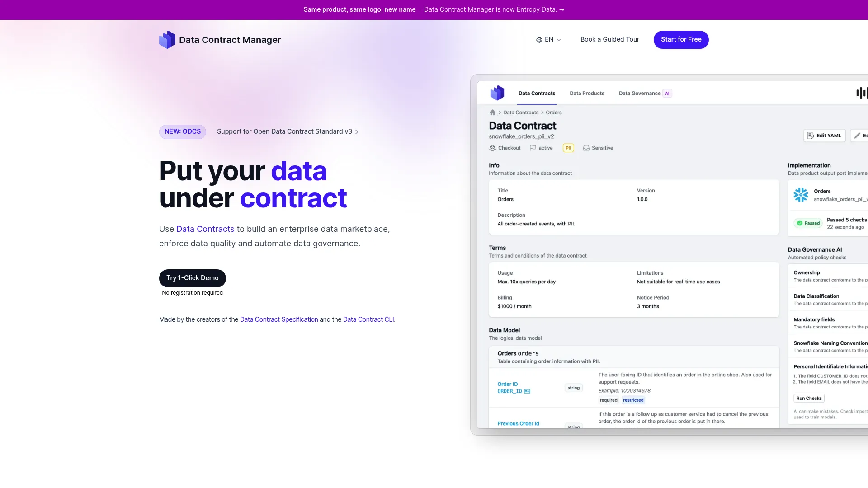Click the PII tag badge
The width and height of the screenshot is (868, 488).
[568, 148]
